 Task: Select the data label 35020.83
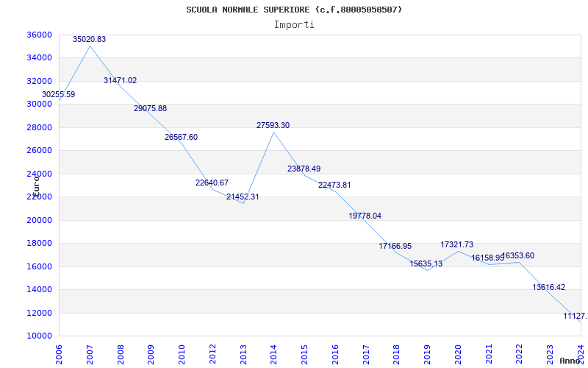coord(89,40)
